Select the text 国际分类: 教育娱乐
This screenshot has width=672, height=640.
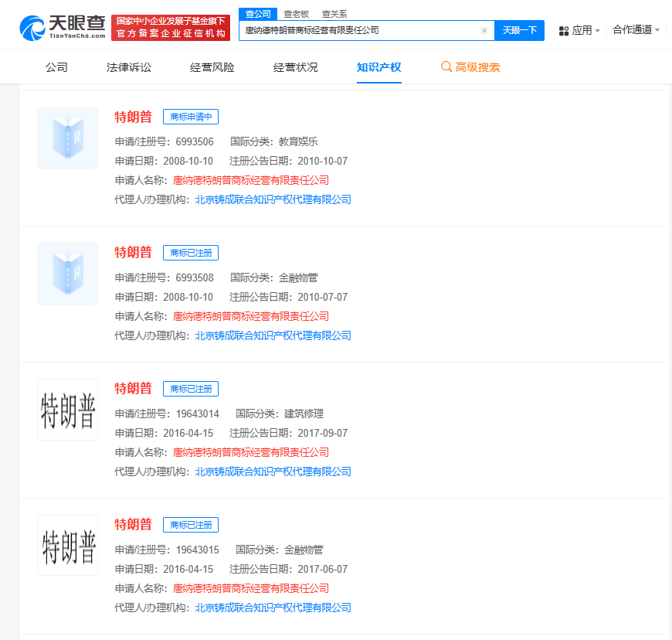(x=274, y=141)
